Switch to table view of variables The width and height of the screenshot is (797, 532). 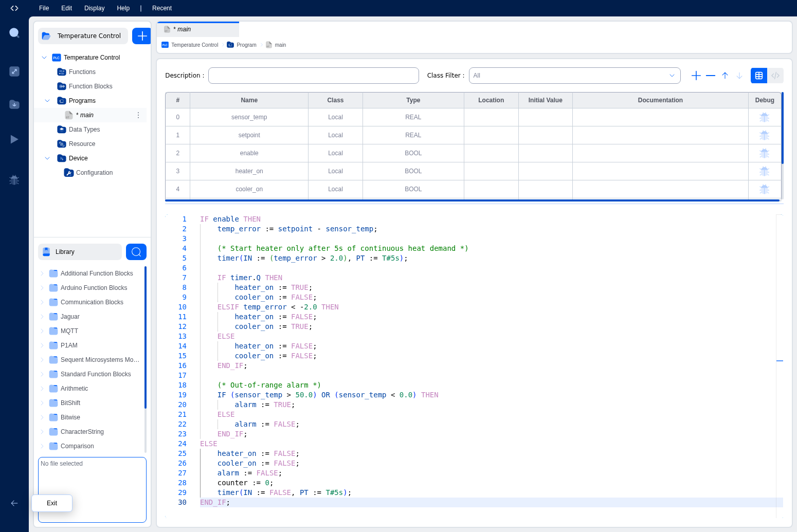click(759, 76)
